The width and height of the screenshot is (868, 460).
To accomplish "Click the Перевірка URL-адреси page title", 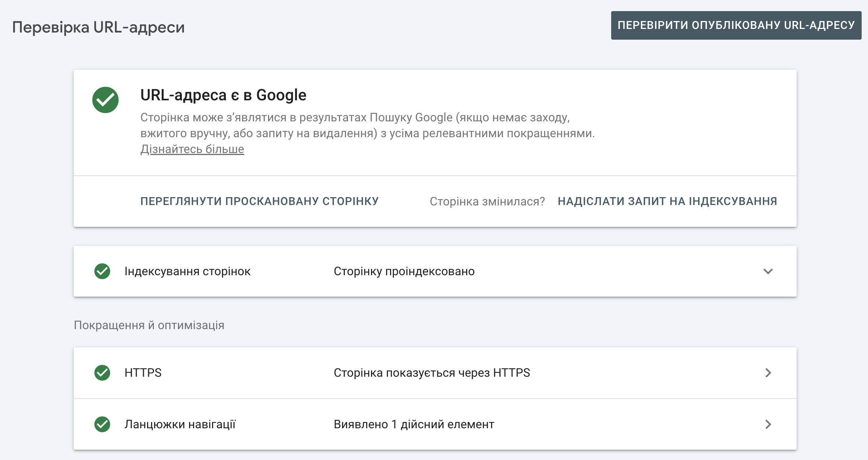I will click(98, 27).
